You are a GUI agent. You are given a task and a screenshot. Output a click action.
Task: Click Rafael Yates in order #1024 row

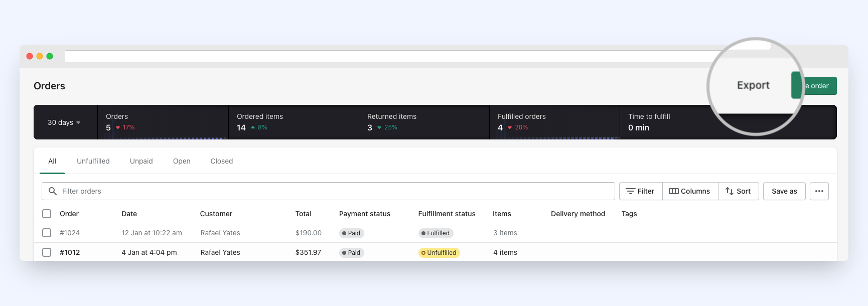coord(220,233)
